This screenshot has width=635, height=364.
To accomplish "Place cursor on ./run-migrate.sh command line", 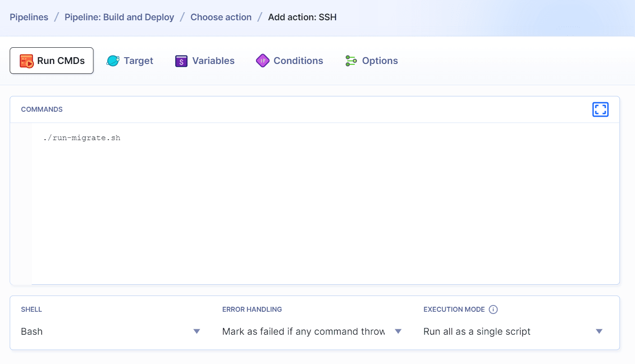I will point(82,138).
